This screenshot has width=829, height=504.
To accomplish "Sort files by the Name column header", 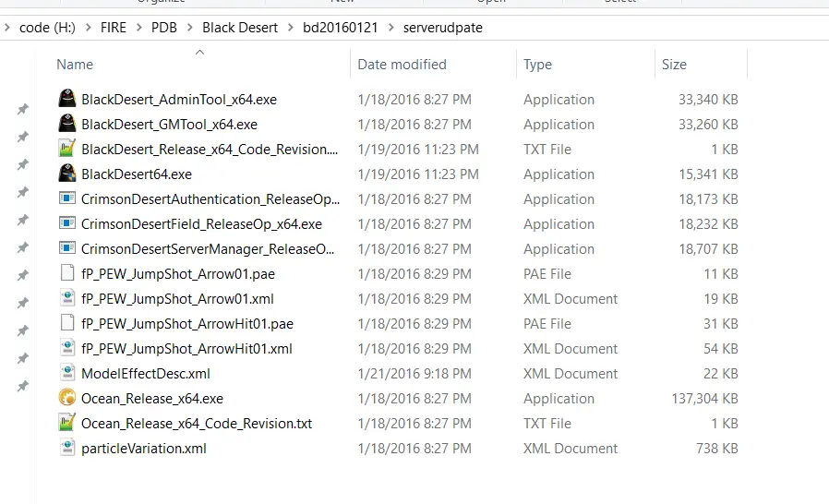I will [x=75, y=65].
